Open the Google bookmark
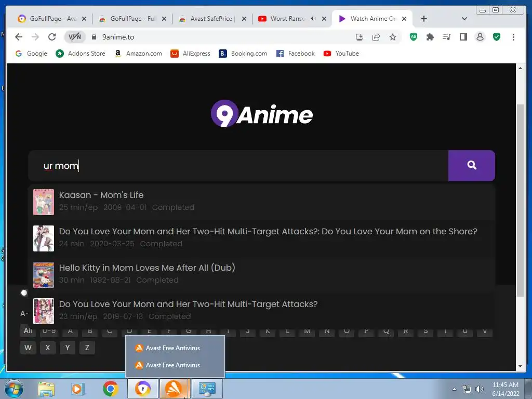Screen dimensions: 532x399 (31, 54)
